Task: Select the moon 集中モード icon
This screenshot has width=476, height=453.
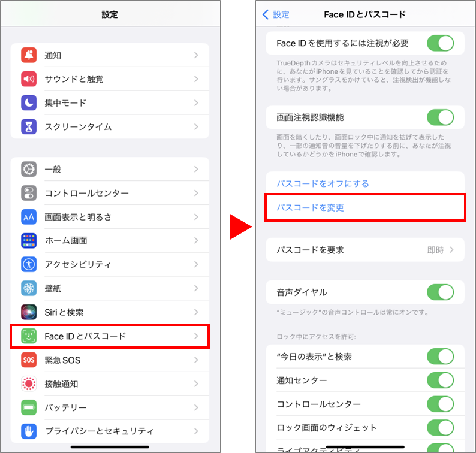Action: tap(29, 103)
